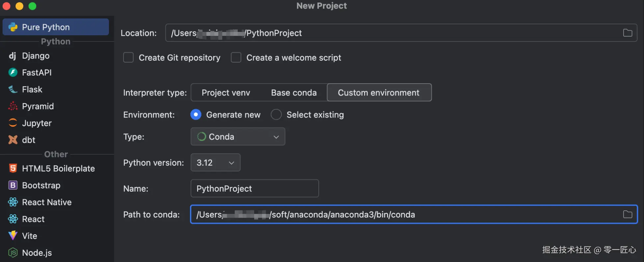Browse for project location folder
The width and height of the screenshot is (644, 262).
(628, 33)
